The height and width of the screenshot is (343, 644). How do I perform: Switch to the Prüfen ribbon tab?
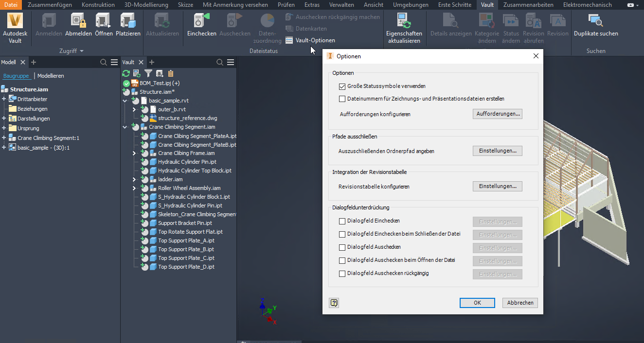coord(286,5)
